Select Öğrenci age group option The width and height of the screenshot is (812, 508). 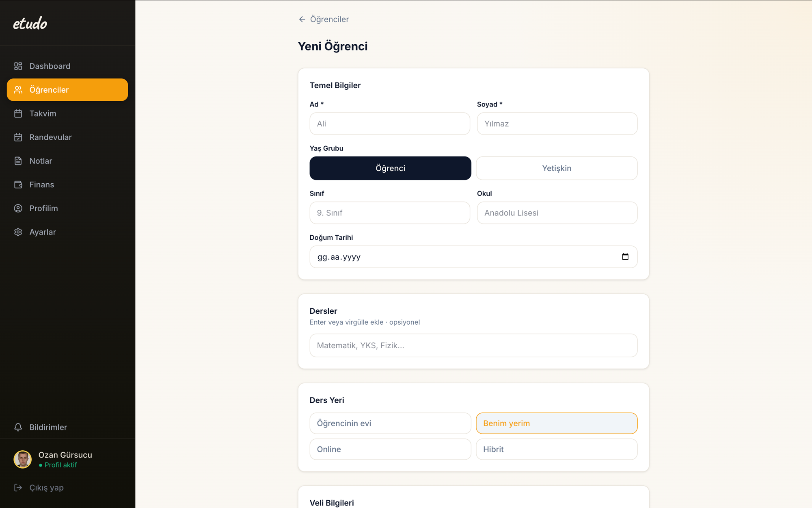coord(390,168)
